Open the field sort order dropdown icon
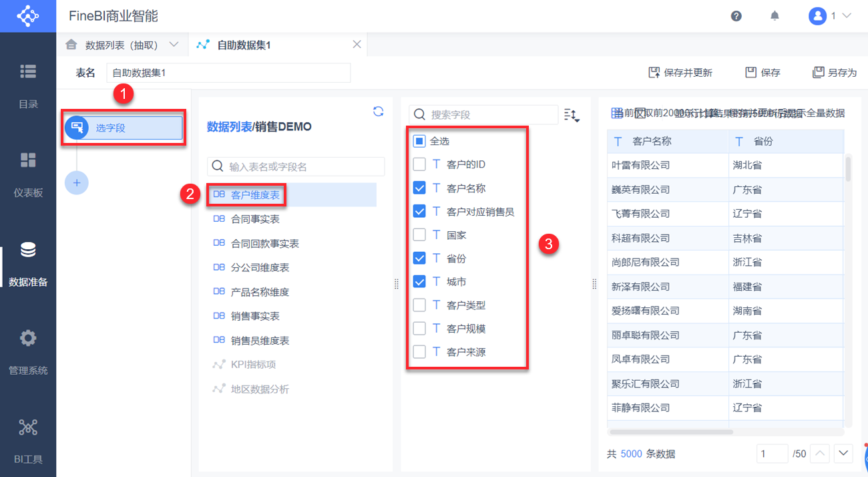This screenshot has width=868, height=477. pos(572,115)
